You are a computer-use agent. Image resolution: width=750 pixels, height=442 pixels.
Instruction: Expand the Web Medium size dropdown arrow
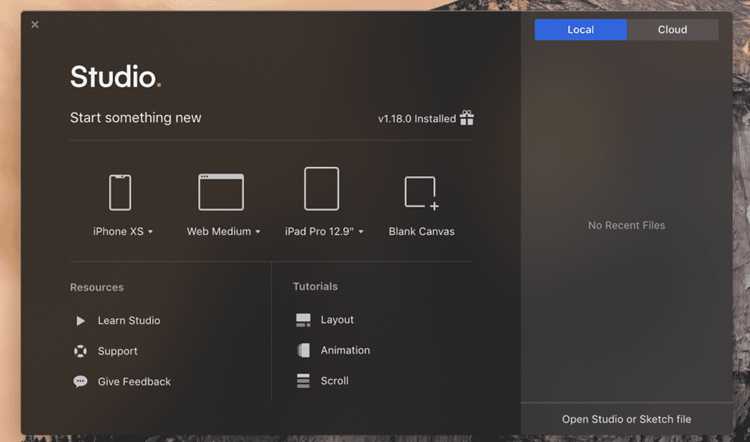click(258, 232)
